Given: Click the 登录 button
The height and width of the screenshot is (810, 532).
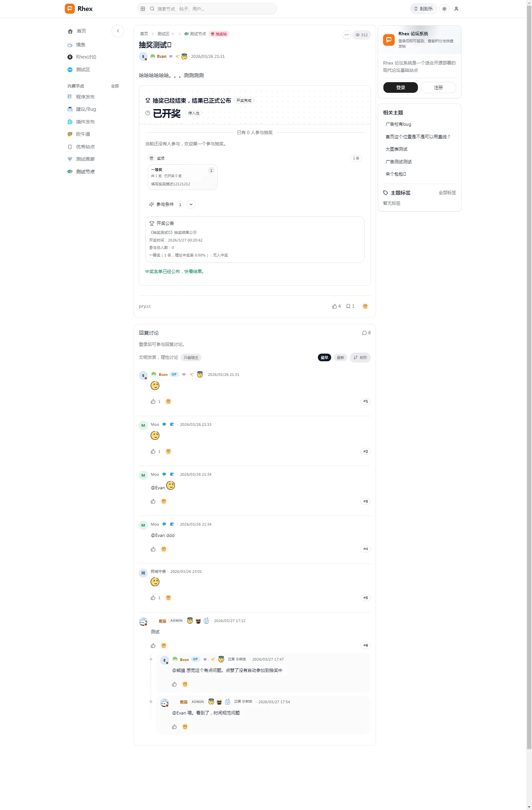Looking at the screenshot, I should [400, 87].
